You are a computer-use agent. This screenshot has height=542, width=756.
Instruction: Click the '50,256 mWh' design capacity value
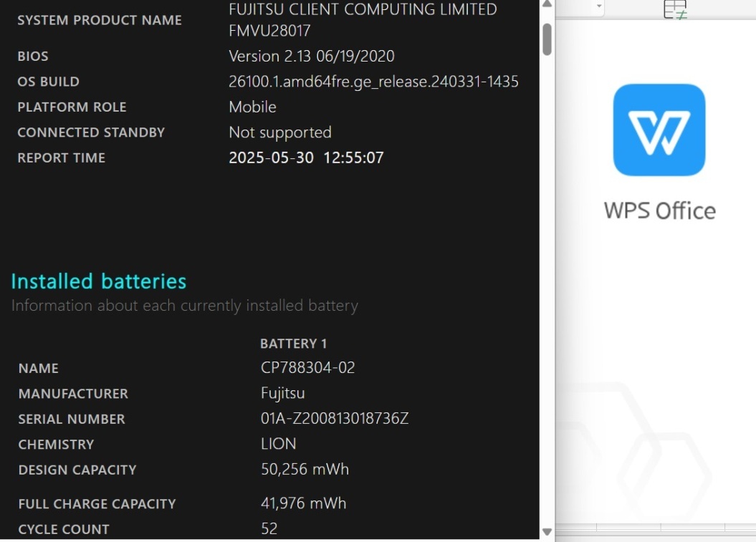pyautogui.click(x=305, y=470)
